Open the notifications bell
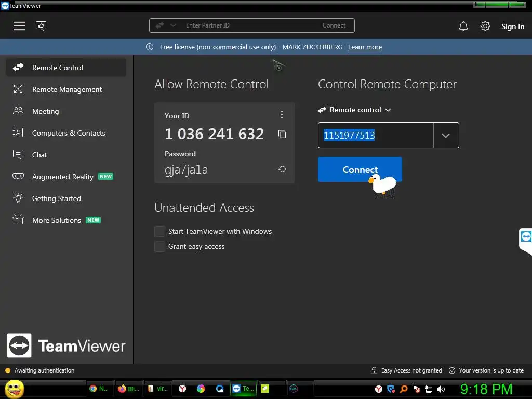The width and height of the screenshot is (532, 399). 463,26
